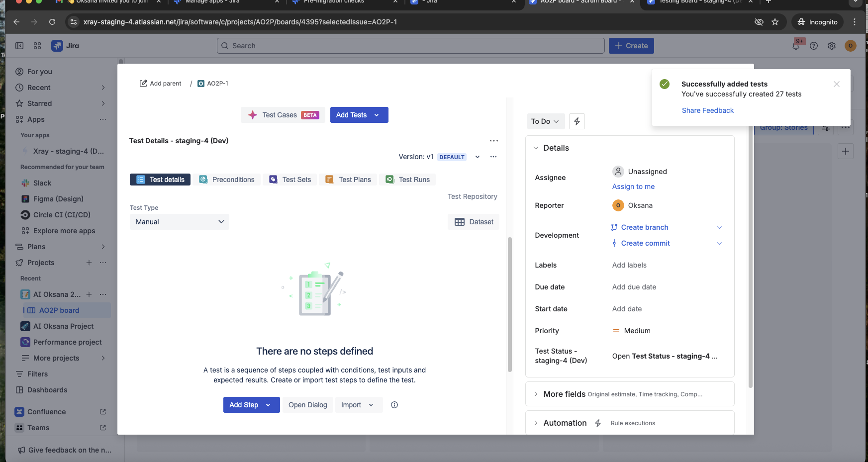
Task: Dismiss the Successfully added tests notification
Action: click(837, 84)
